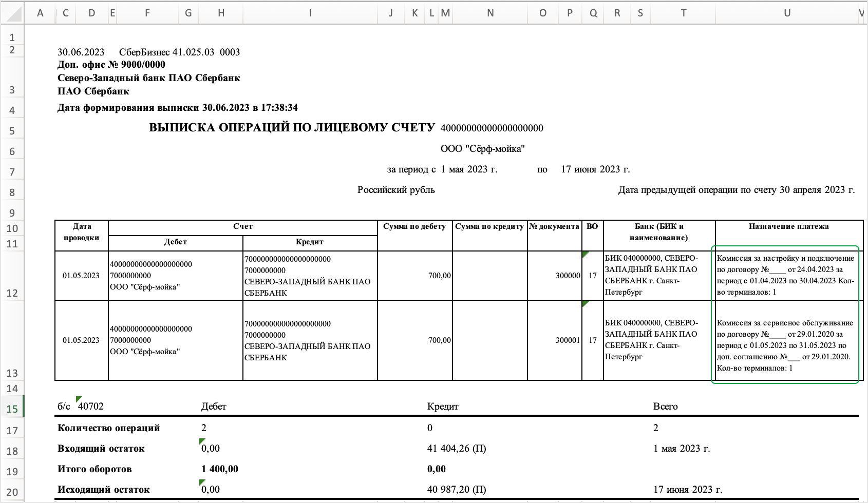Image resolution: width=868 pixels, height=503 pixels.
Task: Click the outgoing balance 40 987,20 (П) cell
Action: tap(457, 489)
